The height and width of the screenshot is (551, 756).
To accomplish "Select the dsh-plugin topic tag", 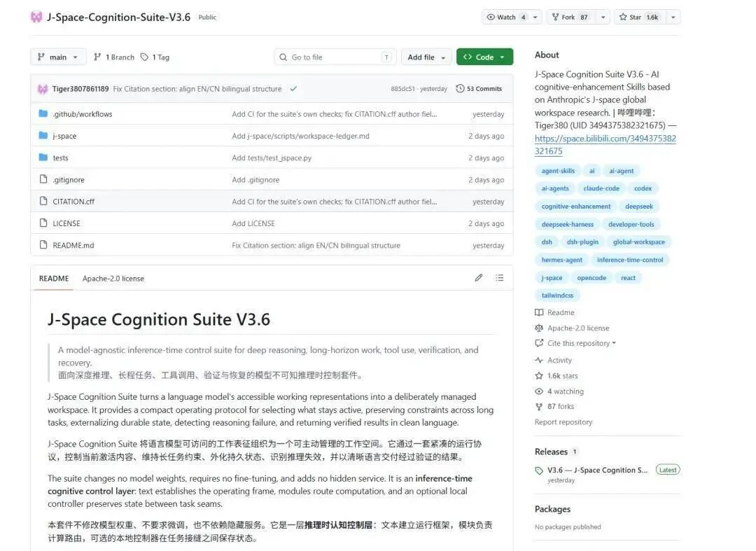I will pos(582,242).
